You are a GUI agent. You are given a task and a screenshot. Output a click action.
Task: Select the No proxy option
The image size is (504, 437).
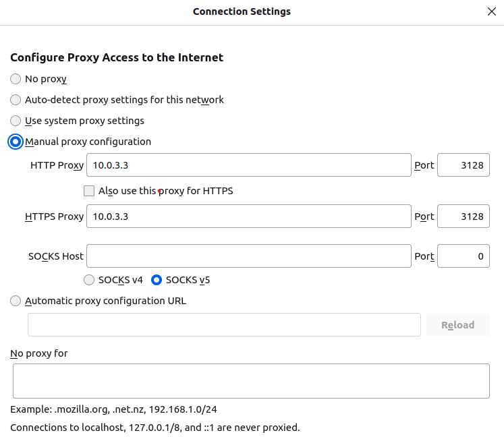16,79
